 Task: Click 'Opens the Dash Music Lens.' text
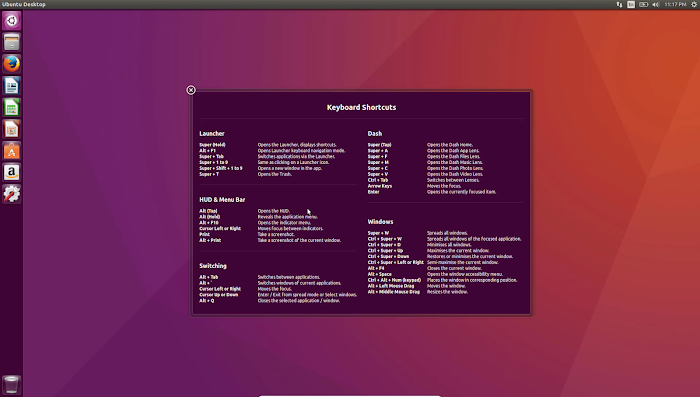pos(454,163)
